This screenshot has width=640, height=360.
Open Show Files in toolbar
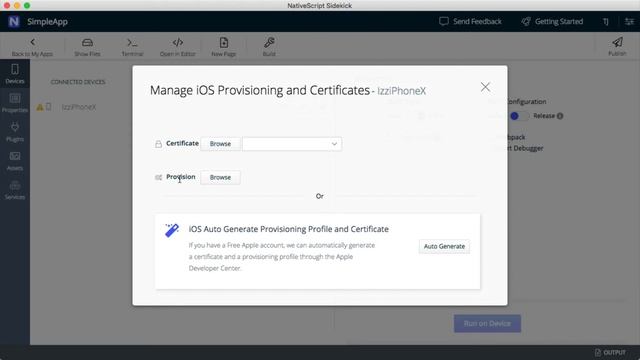(x=87, y=47)
